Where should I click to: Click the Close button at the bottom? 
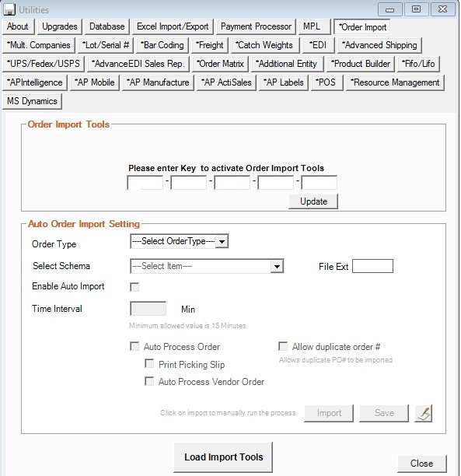pyautogui.click(x=422, y=464)
